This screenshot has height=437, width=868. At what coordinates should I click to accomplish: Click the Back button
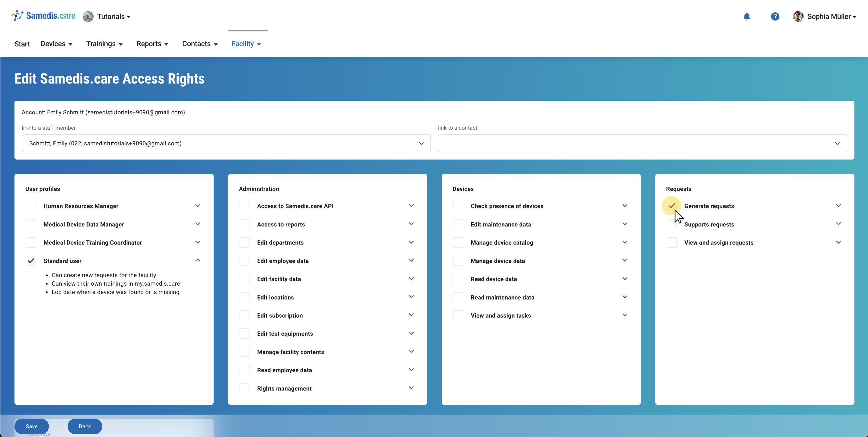(85, 426)
